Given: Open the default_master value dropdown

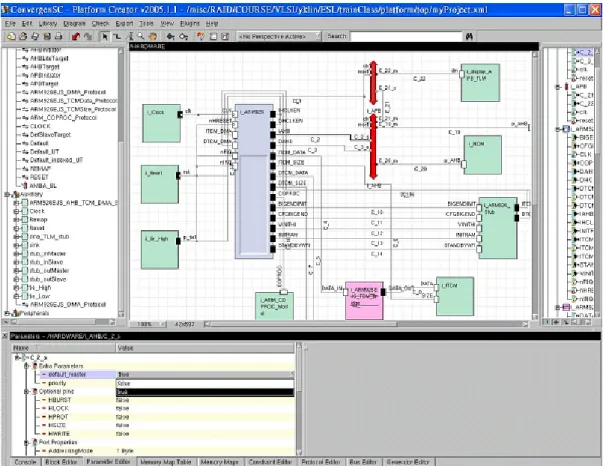Looking at the screenshot, I should click(x=205, y=374).
